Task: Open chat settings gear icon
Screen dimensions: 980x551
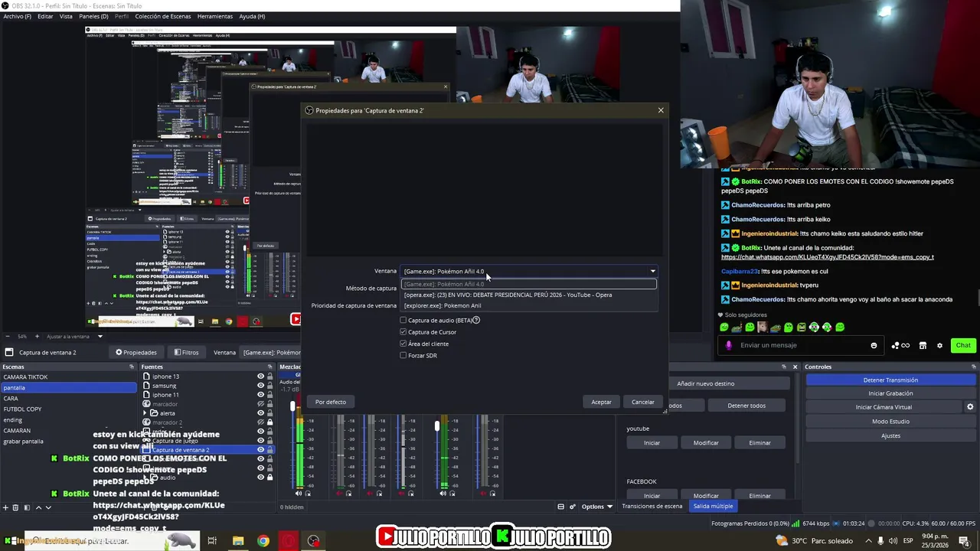Action: point(940,345)
